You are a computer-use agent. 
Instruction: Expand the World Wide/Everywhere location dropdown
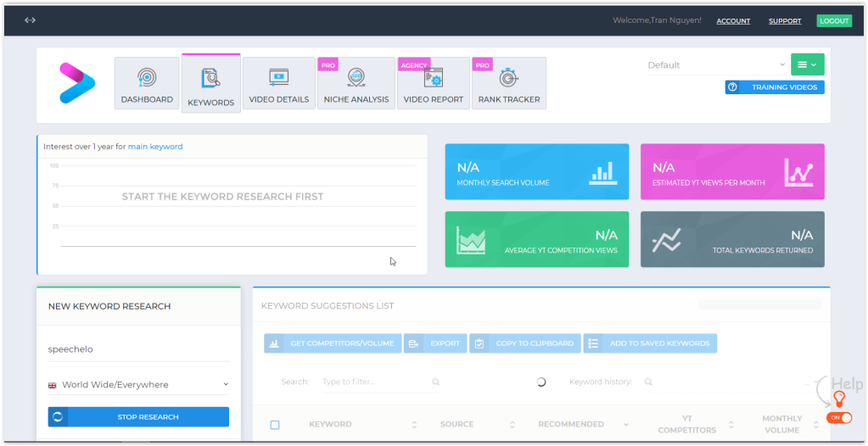tap(138, 385)
